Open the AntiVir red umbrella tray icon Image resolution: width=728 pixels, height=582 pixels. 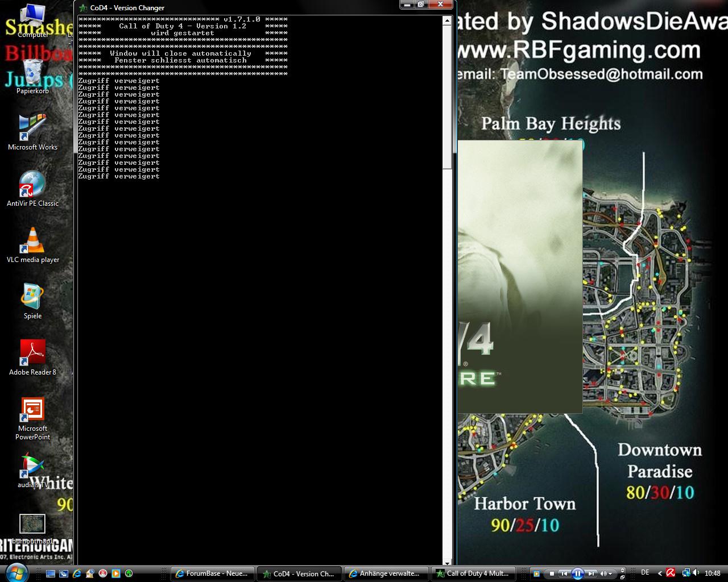tap(671, 573)
